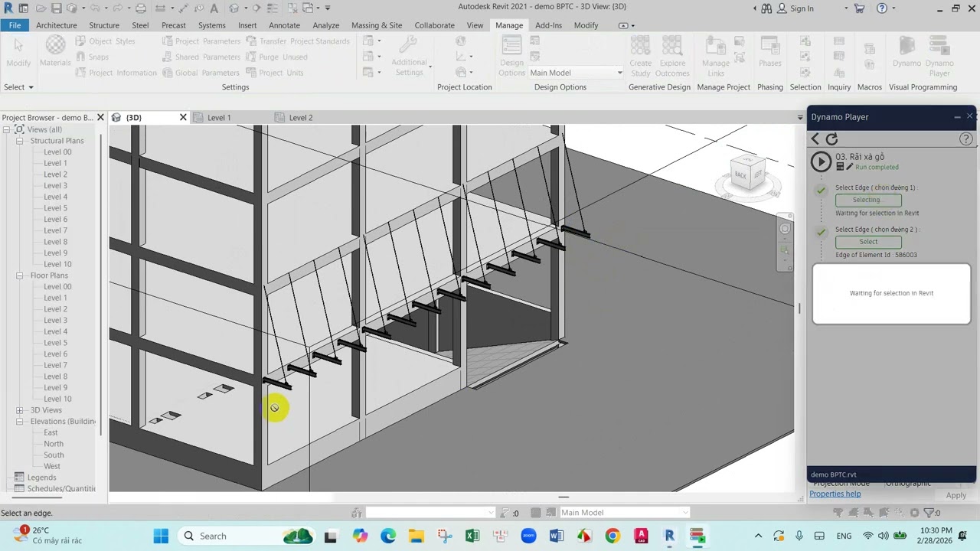Open Dynamo Player from the ribbon
980x551 pixels.
[939, 57]
